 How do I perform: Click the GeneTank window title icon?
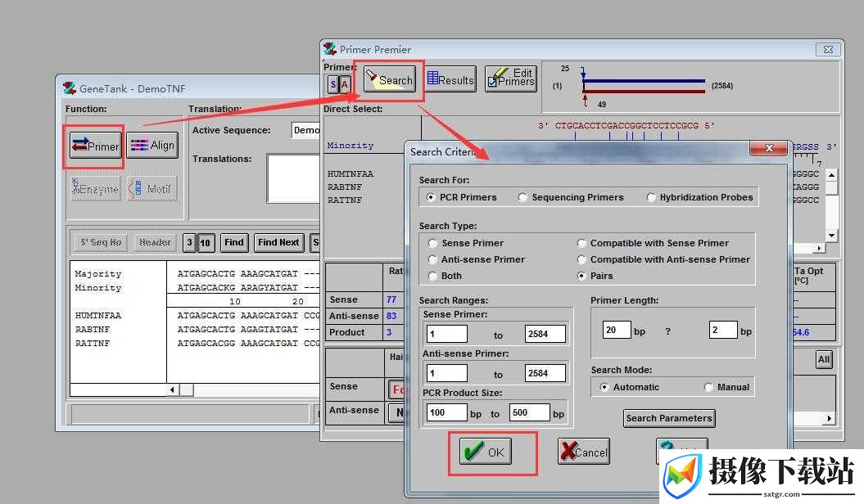[70, 88]
